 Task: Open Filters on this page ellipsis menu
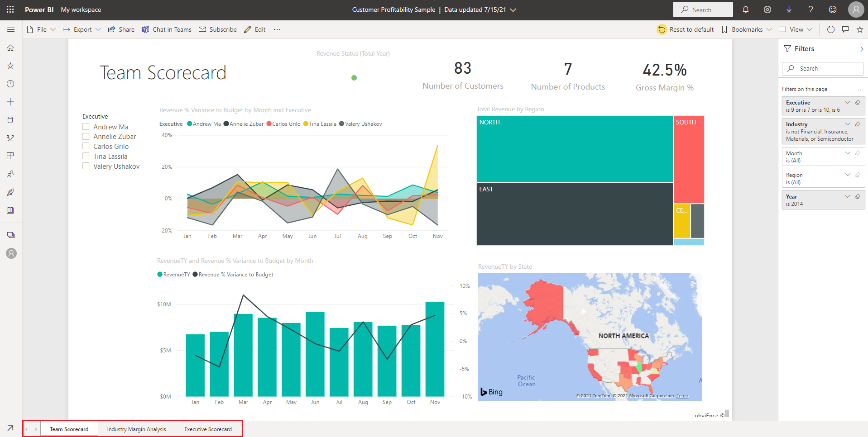860,89
